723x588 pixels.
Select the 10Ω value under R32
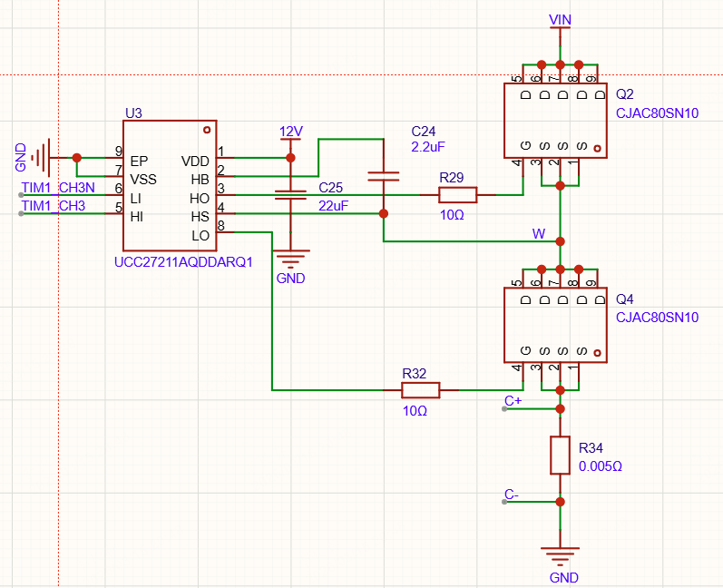coord(415,410)
